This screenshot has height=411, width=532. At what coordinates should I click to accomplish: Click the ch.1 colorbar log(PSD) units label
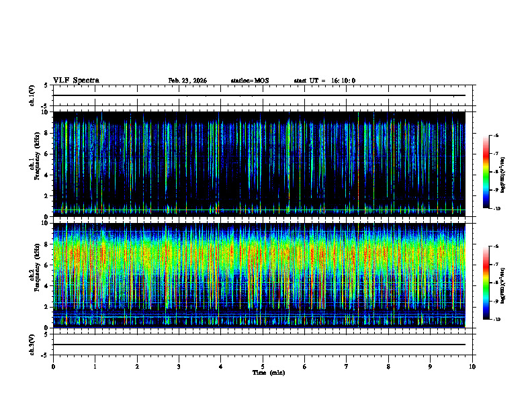click(x=503, y=175)
